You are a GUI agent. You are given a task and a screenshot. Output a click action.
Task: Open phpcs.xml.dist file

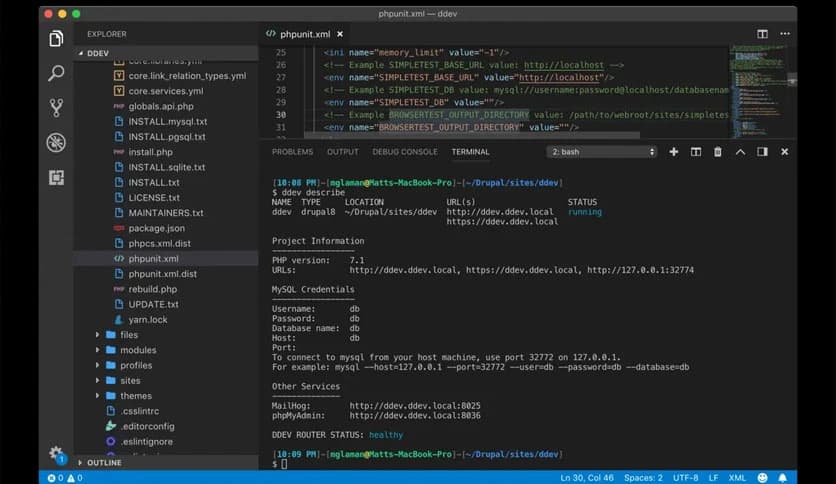(x=159, y=244)
